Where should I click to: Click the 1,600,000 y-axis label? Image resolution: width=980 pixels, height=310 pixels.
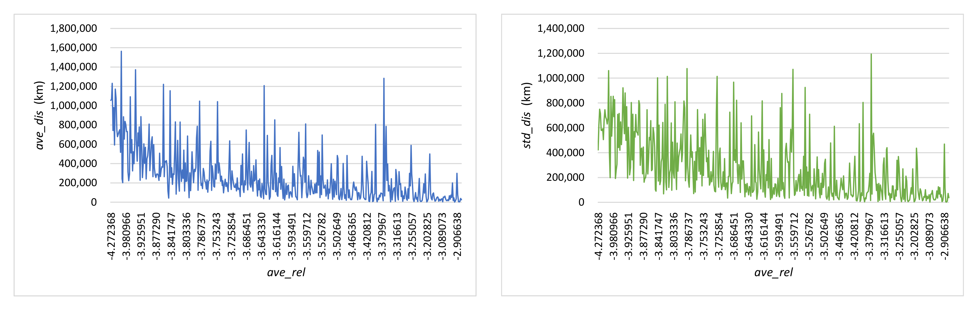pos(74,48)
